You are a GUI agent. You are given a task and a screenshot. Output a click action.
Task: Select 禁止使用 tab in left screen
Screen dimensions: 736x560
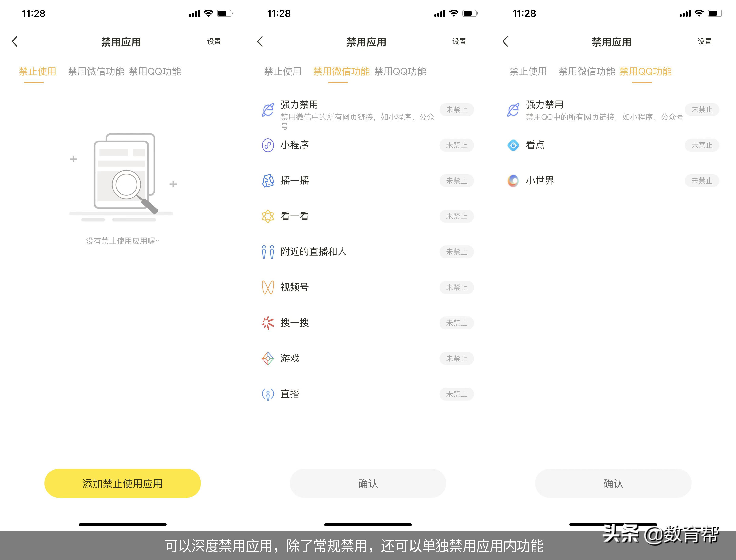[x=37, y=71]
